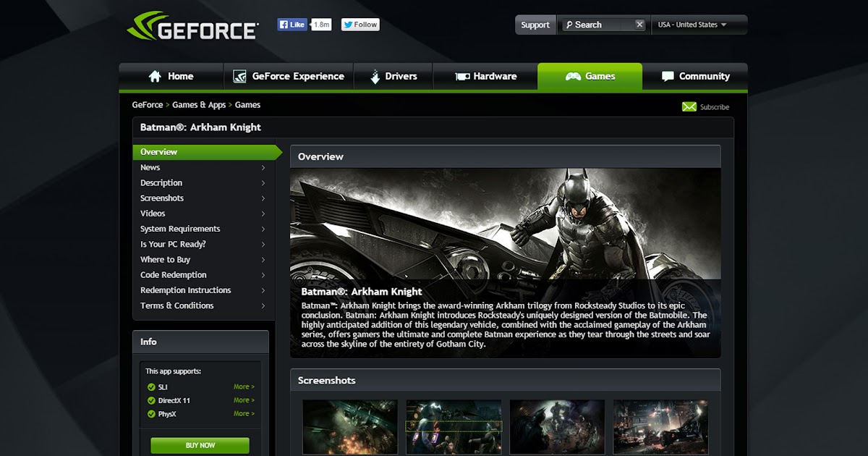The image size is (868, 456).
Task: Click the chevron next to News
Action: click(263, 168)
